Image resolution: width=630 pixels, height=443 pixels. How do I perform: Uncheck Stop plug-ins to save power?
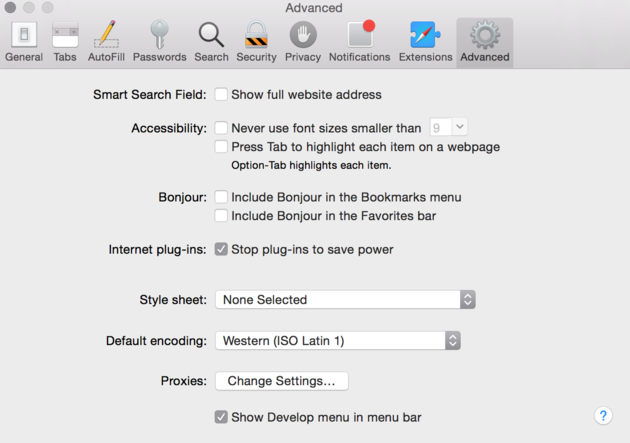pos(221,249)
